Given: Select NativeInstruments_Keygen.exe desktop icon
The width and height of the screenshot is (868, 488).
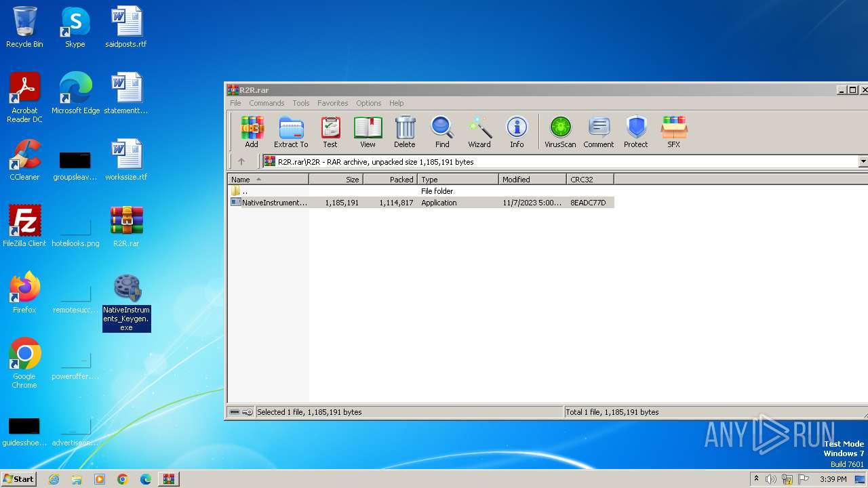Looking at the screenshot, I should [127, 303].
